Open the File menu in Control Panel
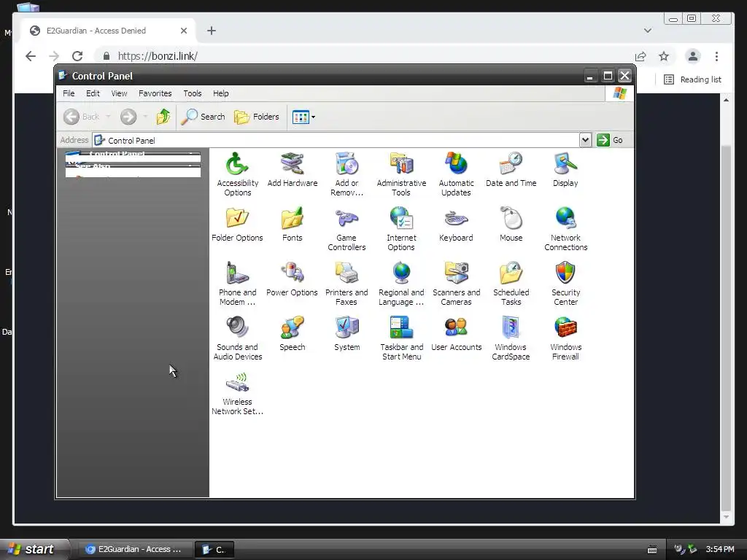The width and height of the screenshot is (747, 560). [69, 93]
